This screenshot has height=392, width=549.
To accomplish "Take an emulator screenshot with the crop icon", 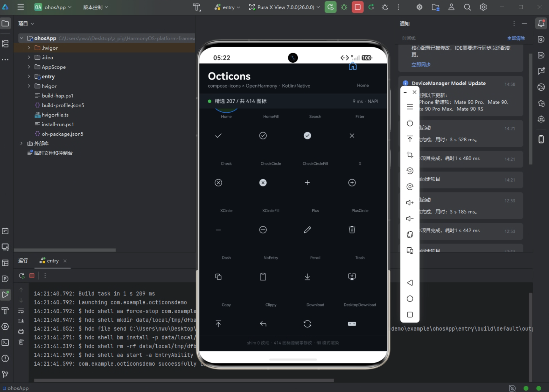I will pos(410,155).
